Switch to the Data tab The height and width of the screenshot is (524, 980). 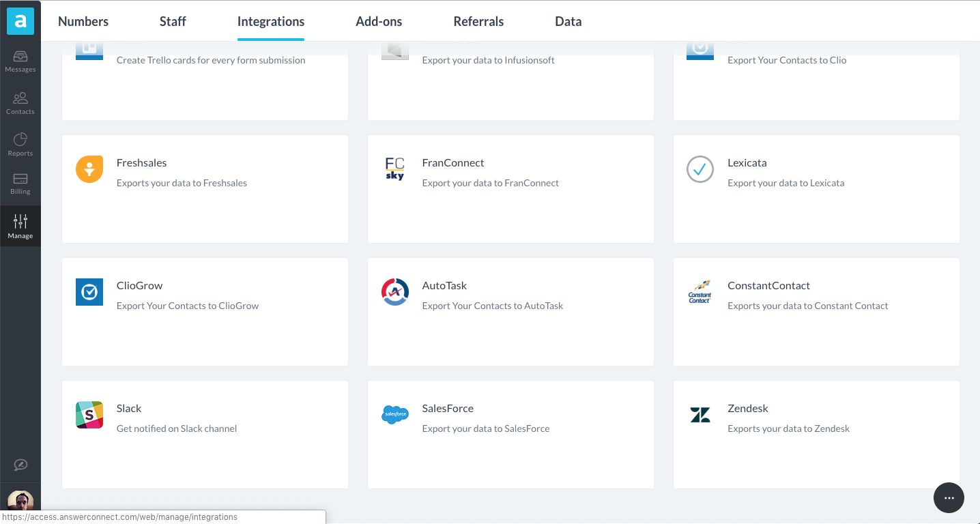pyautogui.click(x=568, y=21)
